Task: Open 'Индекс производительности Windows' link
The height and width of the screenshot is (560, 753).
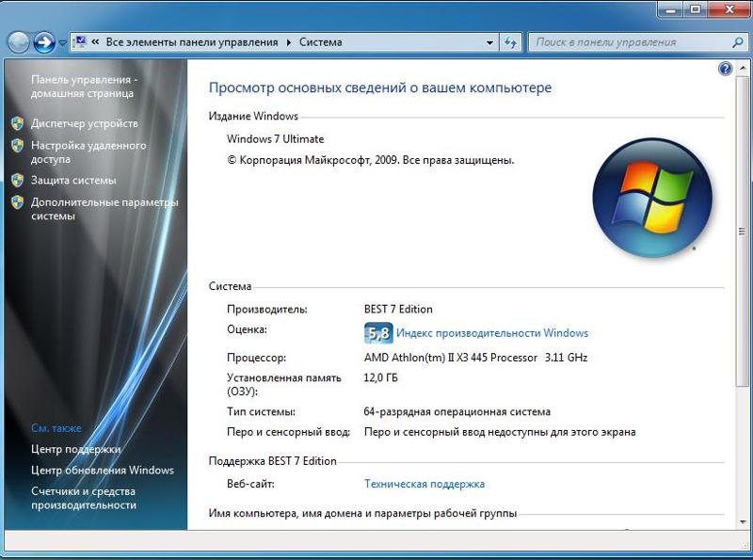Action: (492, 333)
